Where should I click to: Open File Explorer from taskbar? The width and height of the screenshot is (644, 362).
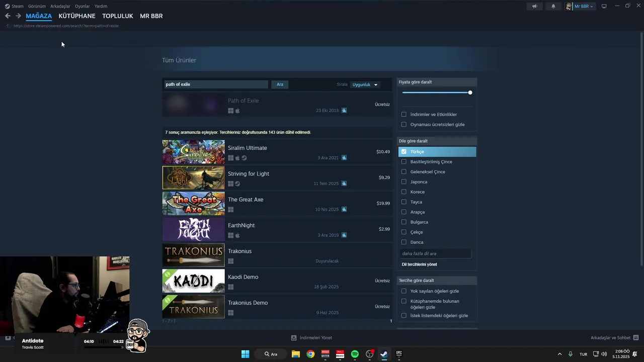click(296, 354)
